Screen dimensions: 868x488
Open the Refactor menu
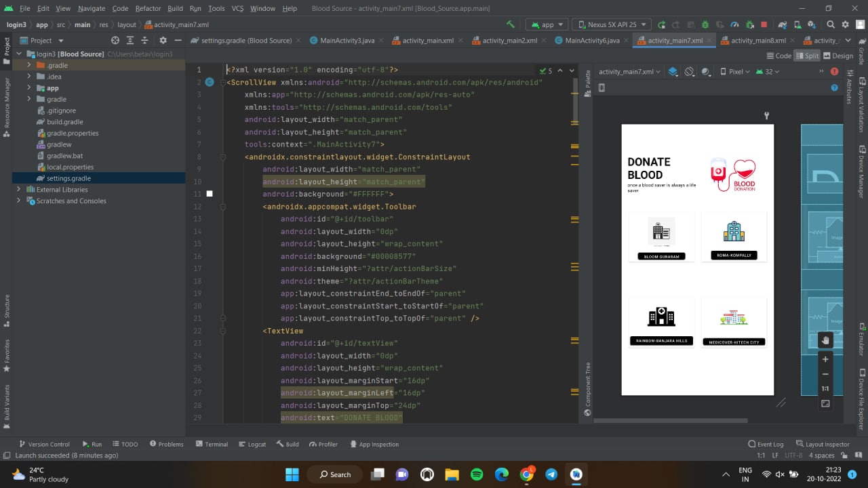pyautogui.click(x=147, y=8)
